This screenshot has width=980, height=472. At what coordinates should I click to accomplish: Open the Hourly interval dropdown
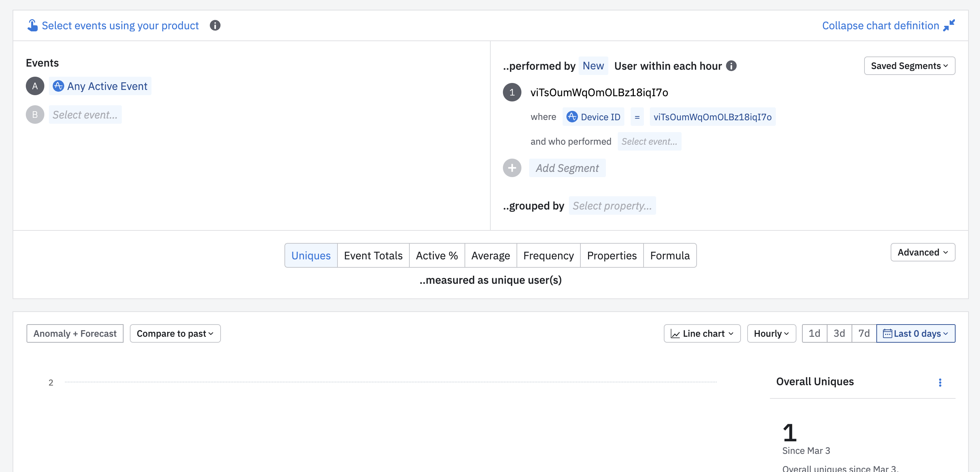coord(771,333)
